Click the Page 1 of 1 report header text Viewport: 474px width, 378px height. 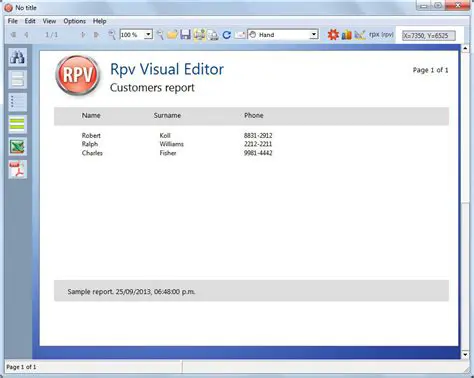pyautogui.click(x=430, y=70)
